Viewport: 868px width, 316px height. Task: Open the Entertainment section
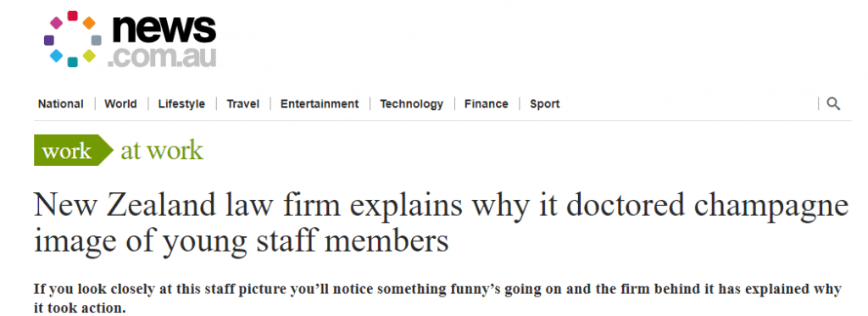point(320,104)
